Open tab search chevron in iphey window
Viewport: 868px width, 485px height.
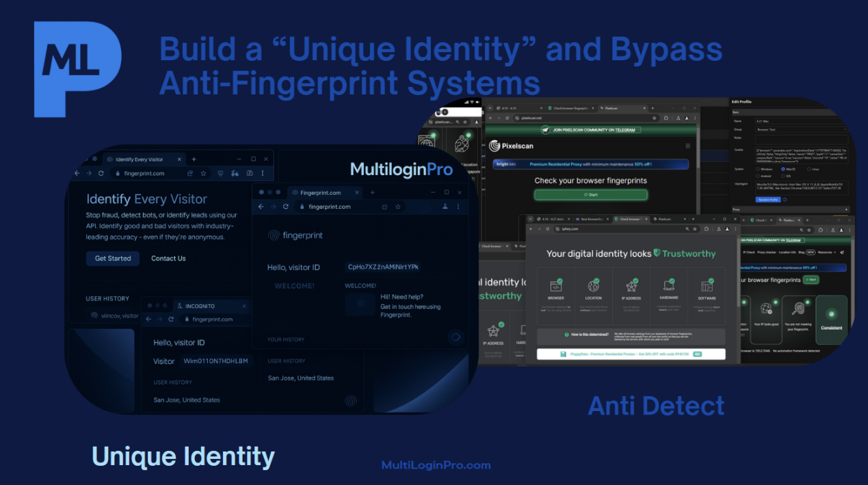pos(530,219)
